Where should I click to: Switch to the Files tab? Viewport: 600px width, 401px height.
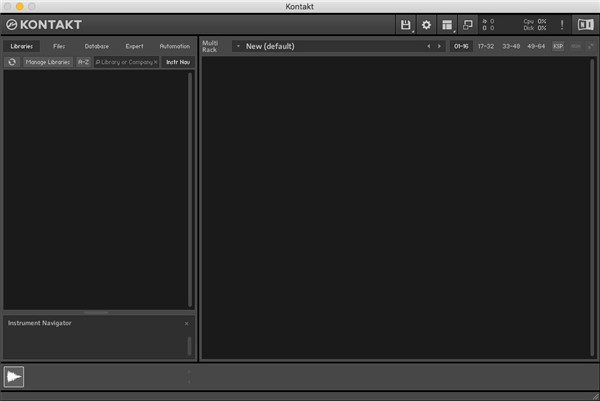59,46
